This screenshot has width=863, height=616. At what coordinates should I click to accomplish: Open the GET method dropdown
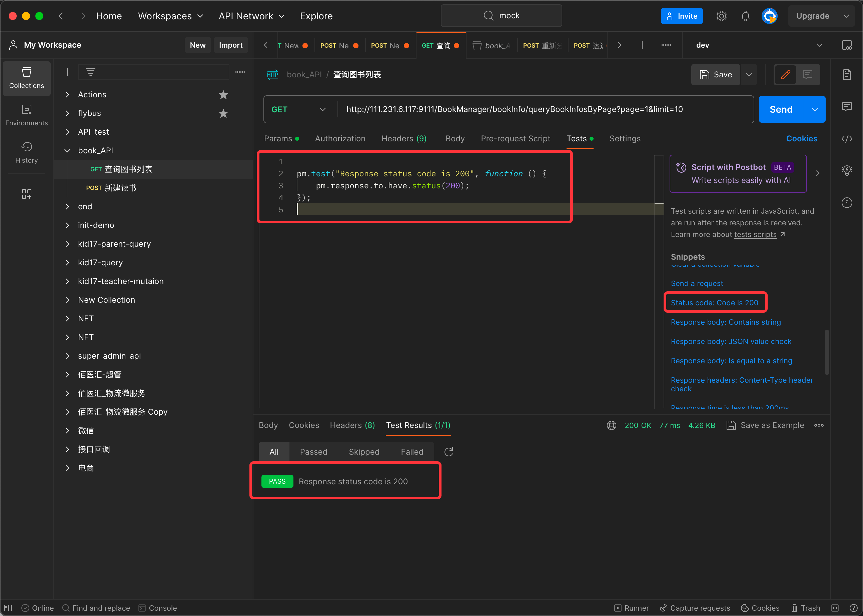pyautogui.click(x=298, y=110)
